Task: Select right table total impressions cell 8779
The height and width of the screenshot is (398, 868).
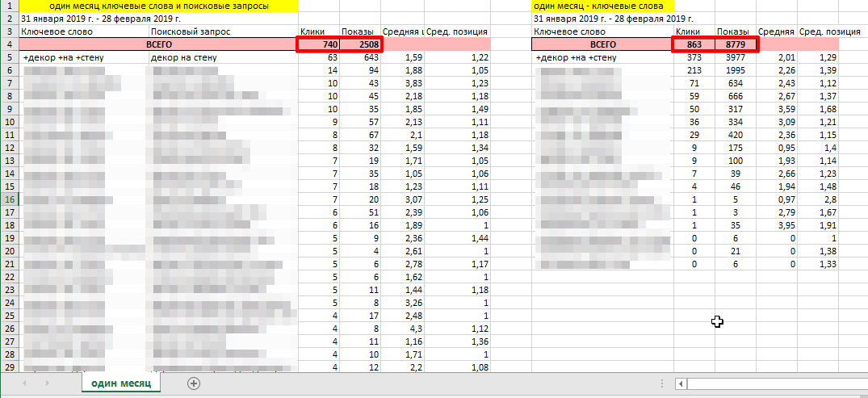Action: tap(736, 45)
